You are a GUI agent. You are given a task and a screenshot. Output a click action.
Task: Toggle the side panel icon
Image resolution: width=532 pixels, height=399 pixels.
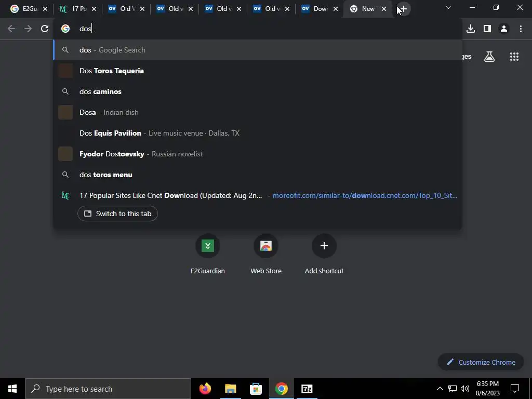coord(487,29)
